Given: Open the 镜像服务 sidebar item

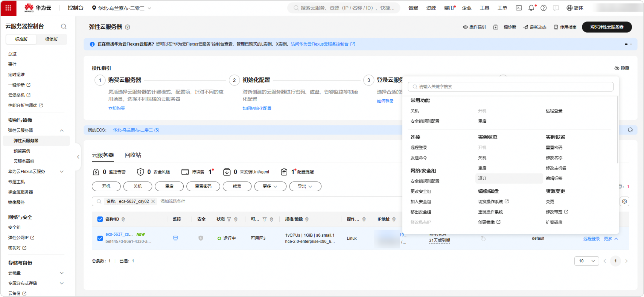Looking at the screenshot, I should 17,202.
